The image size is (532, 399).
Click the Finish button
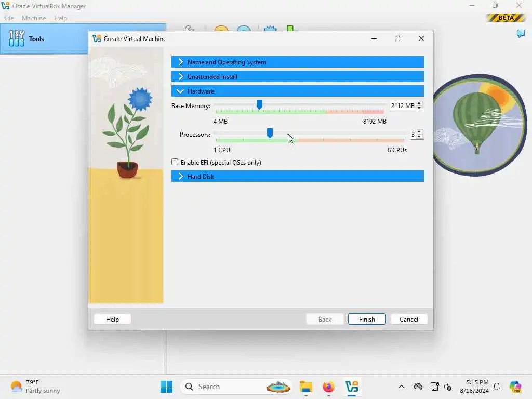367,320
